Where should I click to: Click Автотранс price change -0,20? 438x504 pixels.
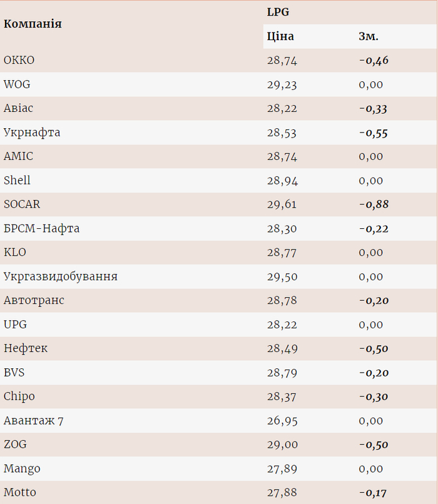pos(374,301)
